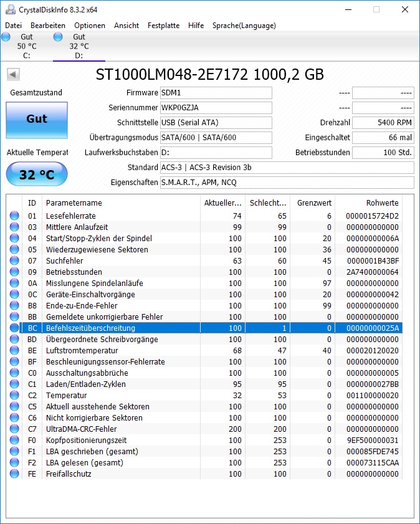Select drive D: tab at 32 °C

pos(79,46)
